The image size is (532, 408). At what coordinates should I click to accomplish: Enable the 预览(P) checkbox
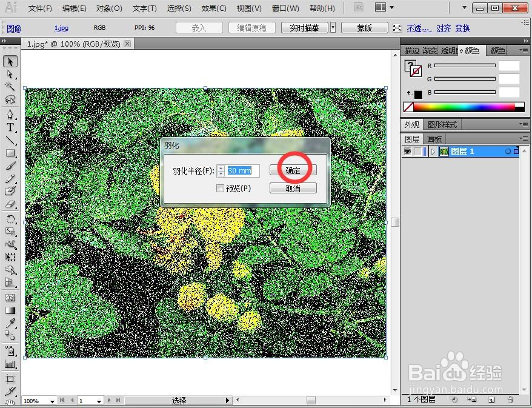220,189
